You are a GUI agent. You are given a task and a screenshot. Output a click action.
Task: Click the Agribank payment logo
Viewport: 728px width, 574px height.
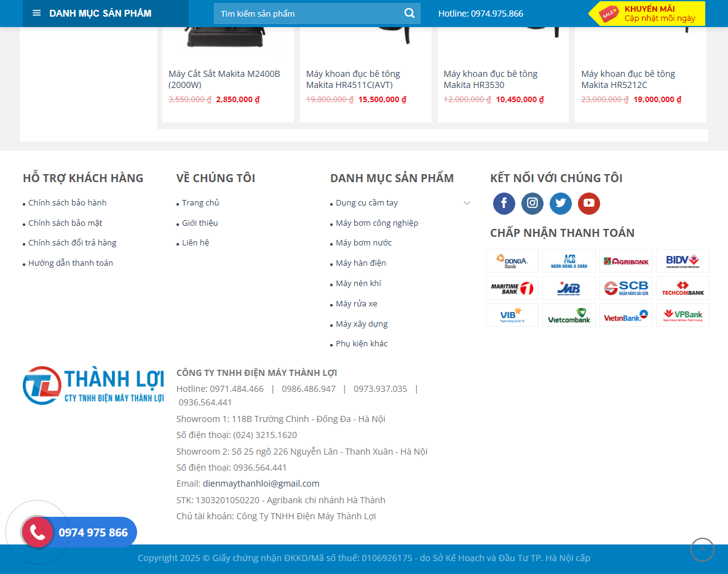point(625,260)
